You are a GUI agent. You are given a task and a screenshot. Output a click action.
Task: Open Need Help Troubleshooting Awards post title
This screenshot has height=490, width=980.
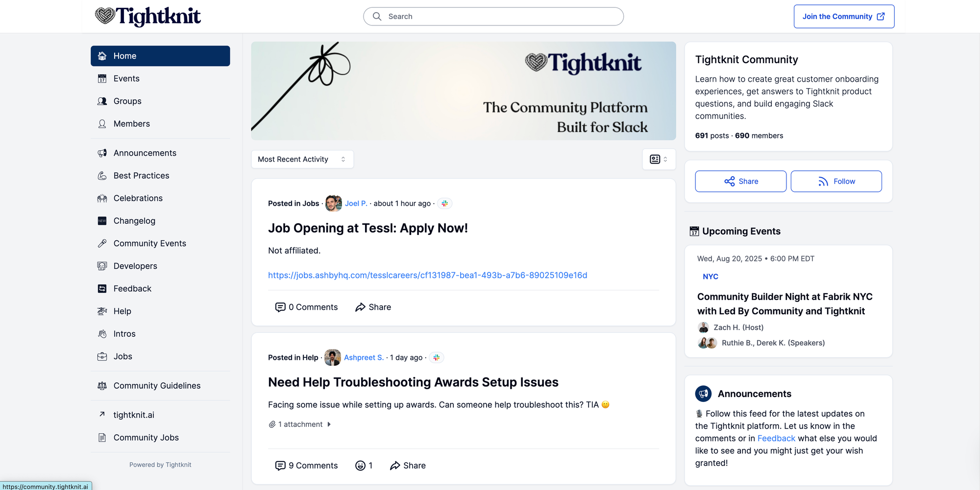point(413,382)
